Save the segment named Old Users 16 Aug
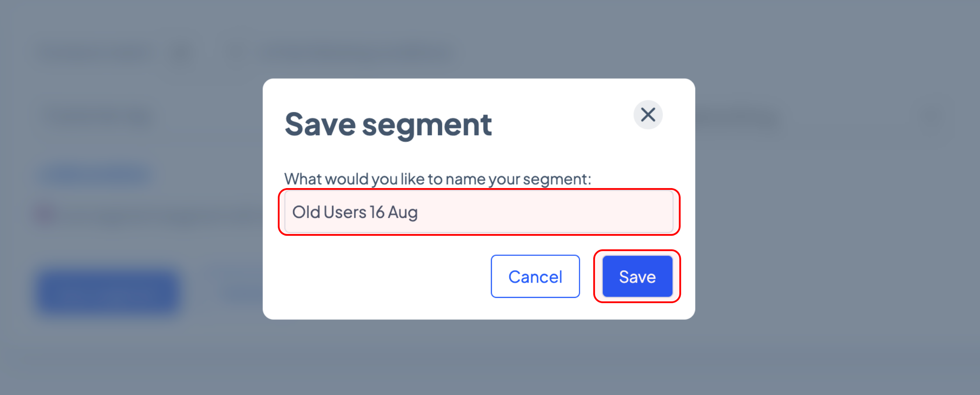This screenshot has width=980, height=395. coord(637,276)
